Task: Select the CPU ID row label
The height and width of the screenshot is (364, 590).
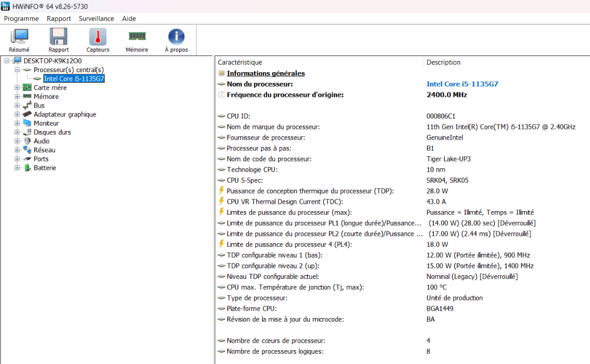Action: click(x=239, y=116)
